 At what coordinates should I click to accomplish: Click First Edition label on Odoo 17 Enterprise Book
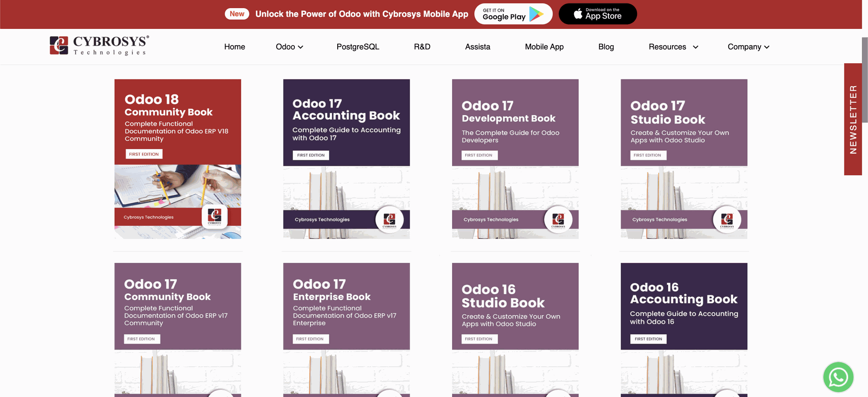pyautogui.click(x=311, y=339)
